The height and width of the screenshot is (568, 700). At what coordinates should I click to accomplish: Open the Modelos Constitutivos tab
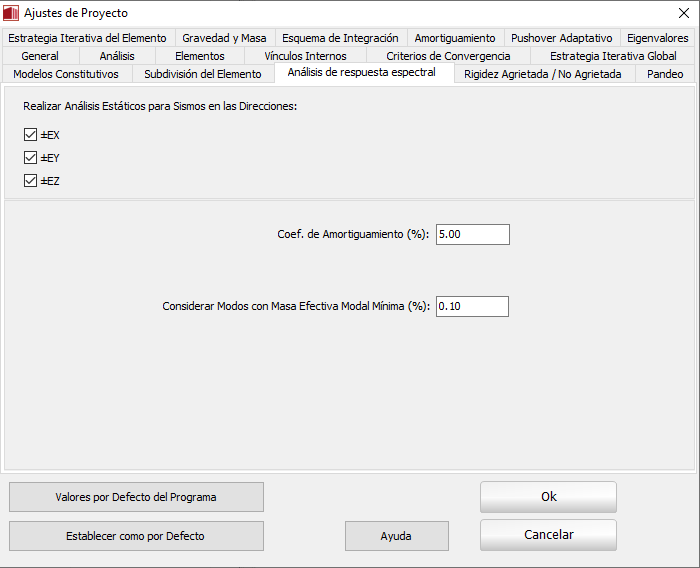coord(66,74)
